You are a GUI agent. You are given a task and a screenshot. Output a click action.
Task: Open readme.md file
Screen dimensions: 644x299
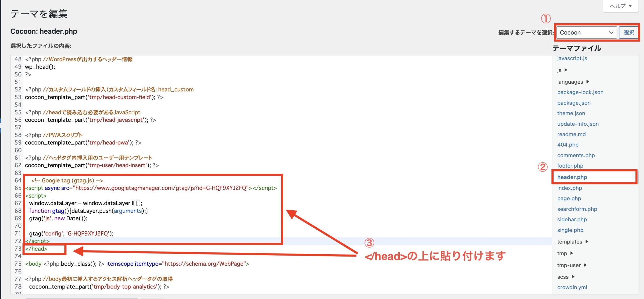(571, 134)
